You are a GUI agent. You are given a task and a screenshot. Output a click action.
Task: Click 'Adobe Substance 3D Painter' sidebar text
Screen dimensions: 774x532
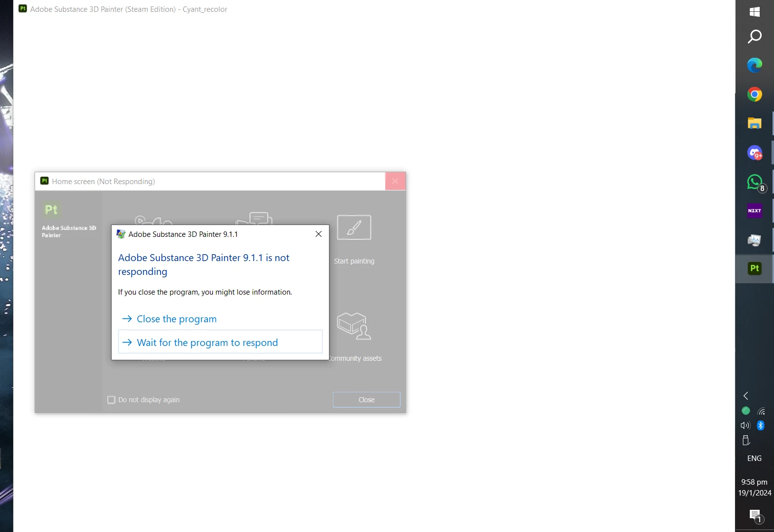click(x=69, y=231)
